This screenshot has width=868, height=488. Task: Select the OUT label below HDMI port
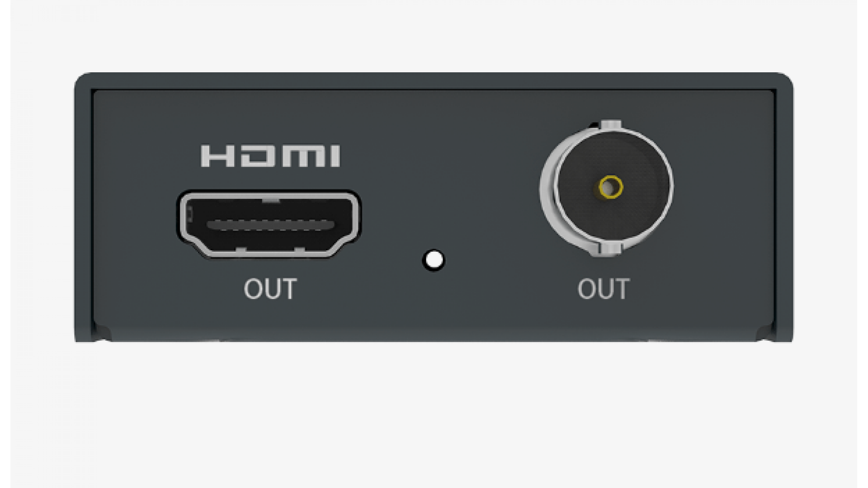click(270, 289)
